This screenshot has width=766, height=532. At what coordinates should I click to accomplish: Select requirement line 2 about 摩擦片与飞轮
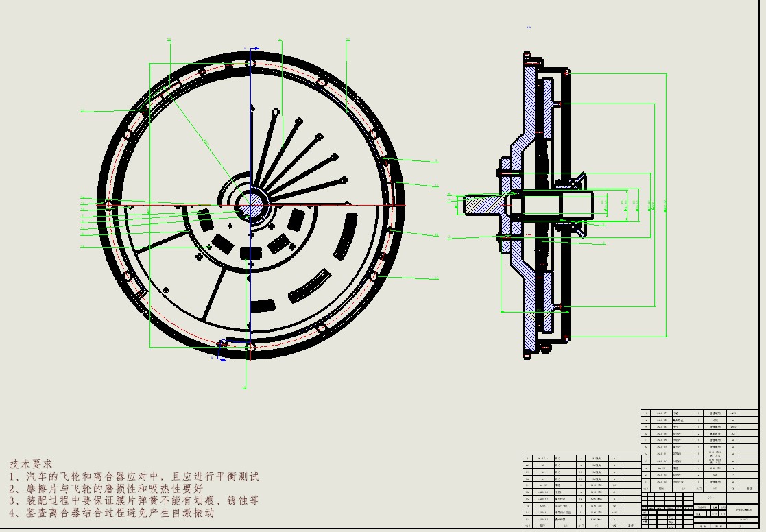tap(106, 489)
